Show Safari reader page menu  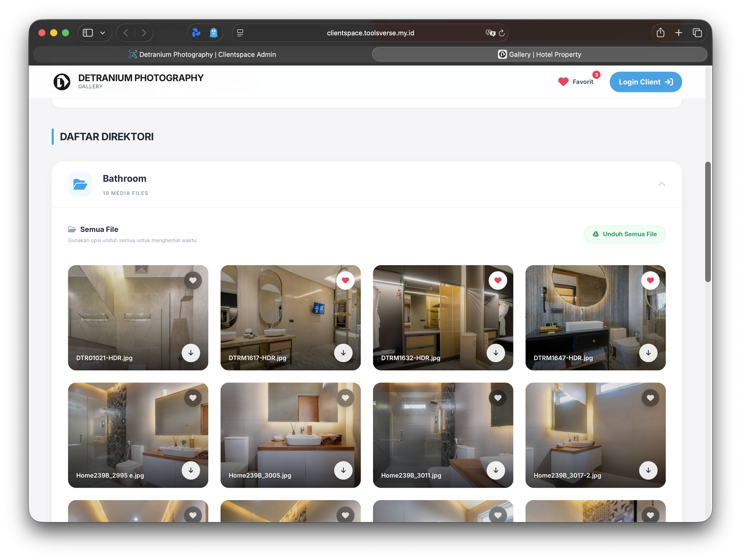pos(240,33)
